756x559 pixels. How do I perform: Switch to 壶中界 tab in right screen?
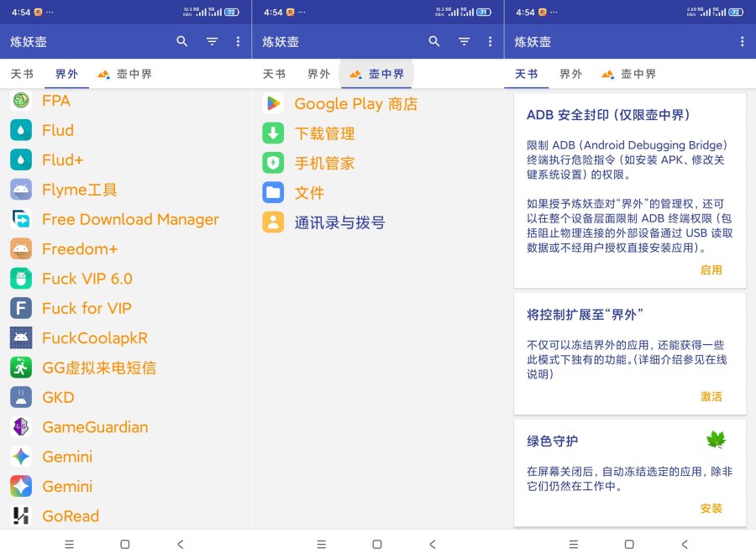(629, 74)
